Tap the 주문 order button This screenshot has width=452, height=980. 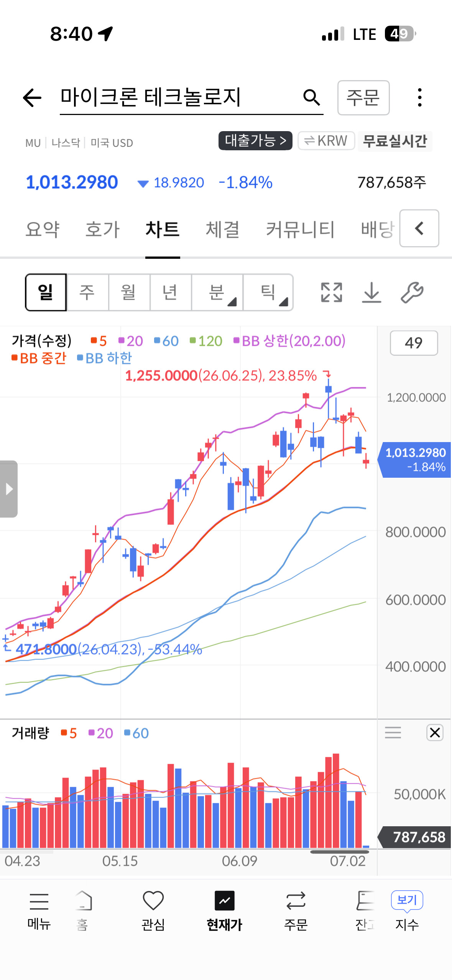click(363, 98)
